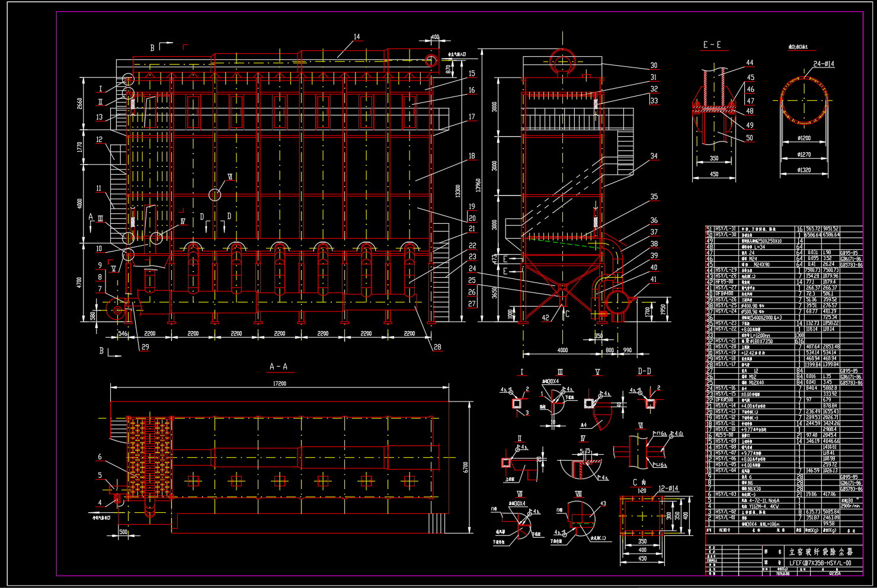Click callout number "43" in detail VIII
877x588 pixels.
coord(603,504)
